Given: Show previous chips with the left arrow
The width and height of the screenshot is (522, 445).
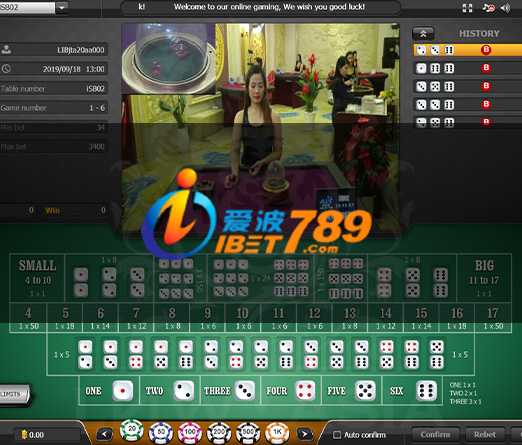Looking at the screenshot, I should pyautogui.click(x=105, y=434).
